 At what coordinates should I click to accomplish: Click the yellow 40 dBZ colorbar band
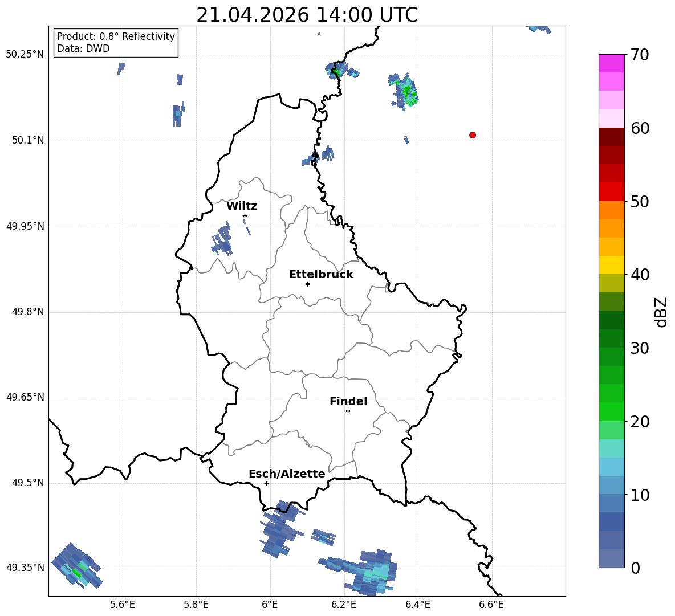[611, 265]
